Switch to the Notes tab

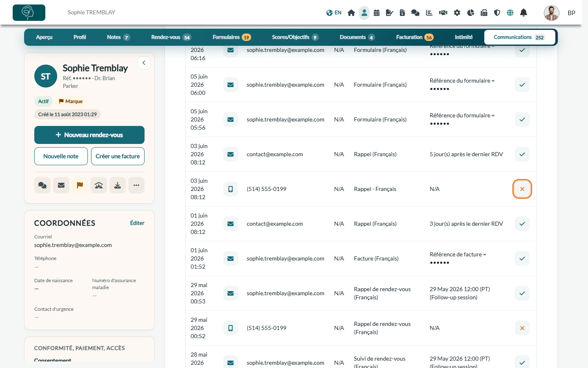pos(118,37)
